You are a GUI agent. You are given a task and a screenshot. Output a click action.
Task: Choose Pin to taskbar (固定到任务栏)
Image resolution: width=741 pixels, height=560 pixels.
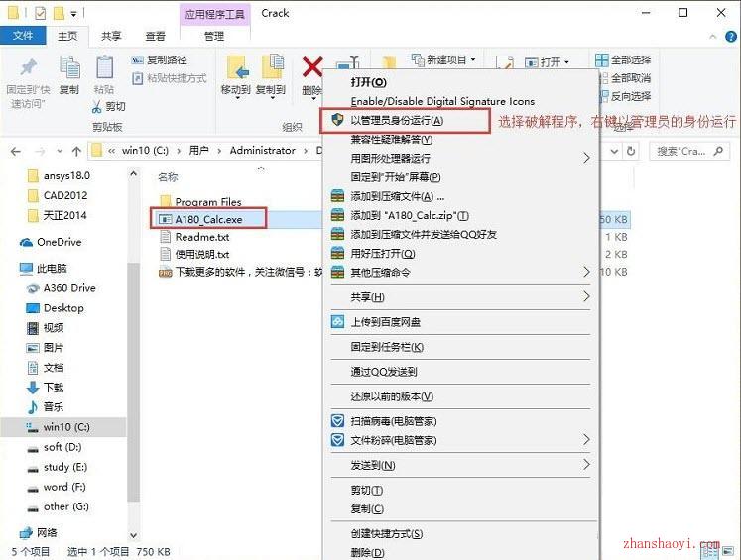click(x=460, y=347)
